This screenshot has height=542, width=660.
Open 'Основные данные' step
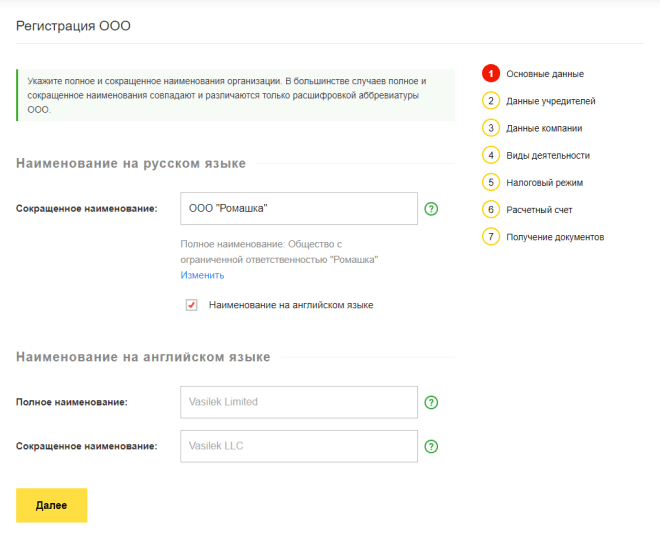pos(545,74)
